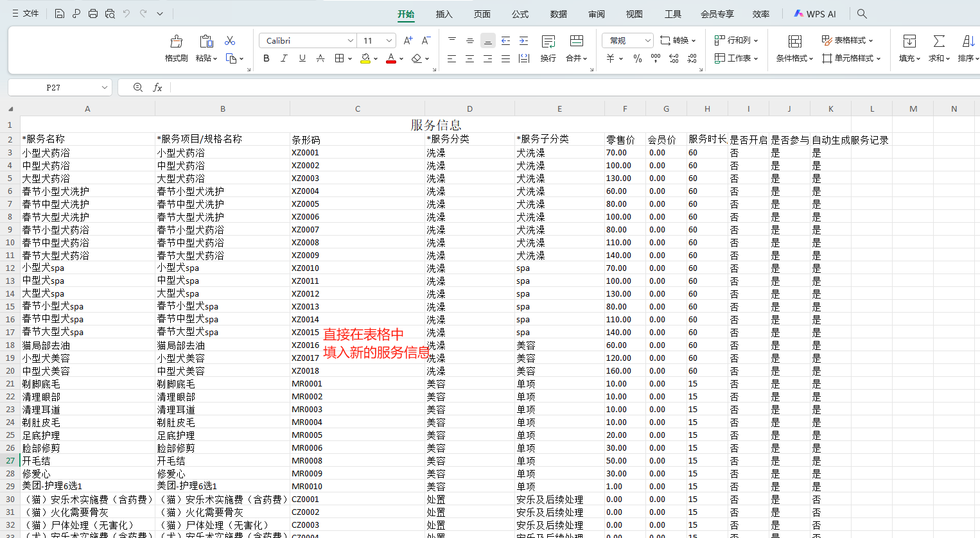Click the Conditional Formatting (条件格式) icon
The width and height of the screenshot is (980, 538).
tap(794, 42)
